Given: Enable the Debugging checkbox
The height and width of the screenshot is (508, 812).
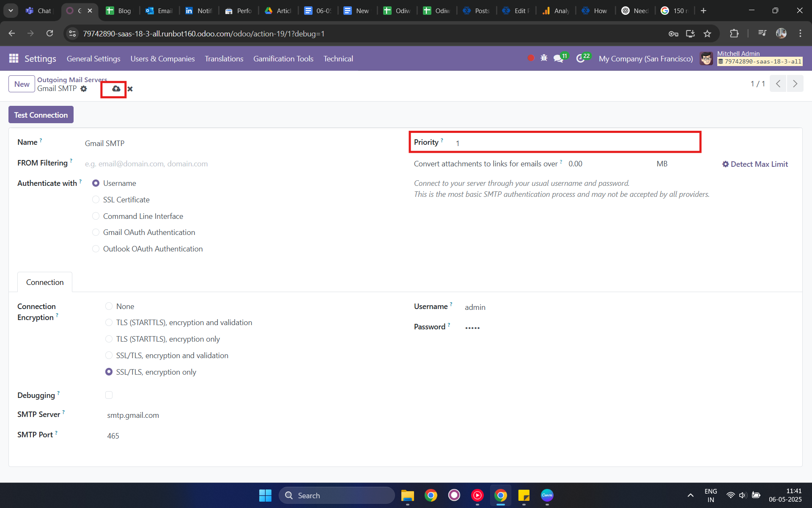Looking at the screenshot, I should [109, 395].
